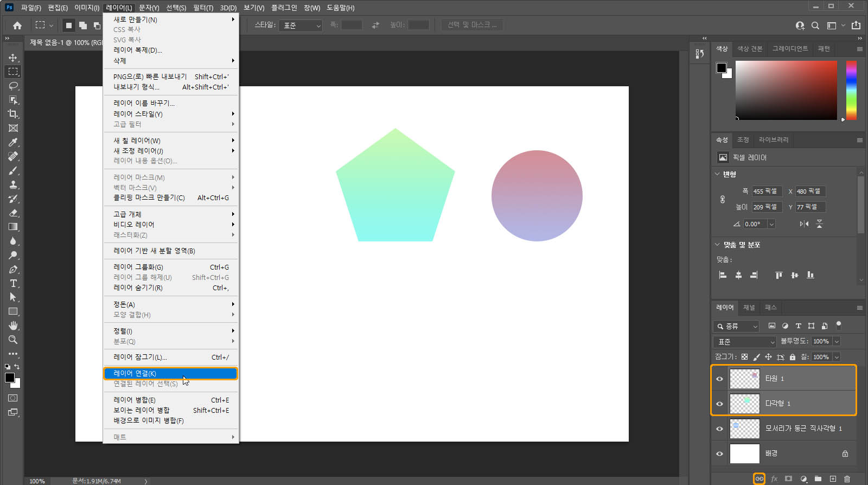
Task: Choose 레이어 복제 menu entry
Action: tap(171, 50)
